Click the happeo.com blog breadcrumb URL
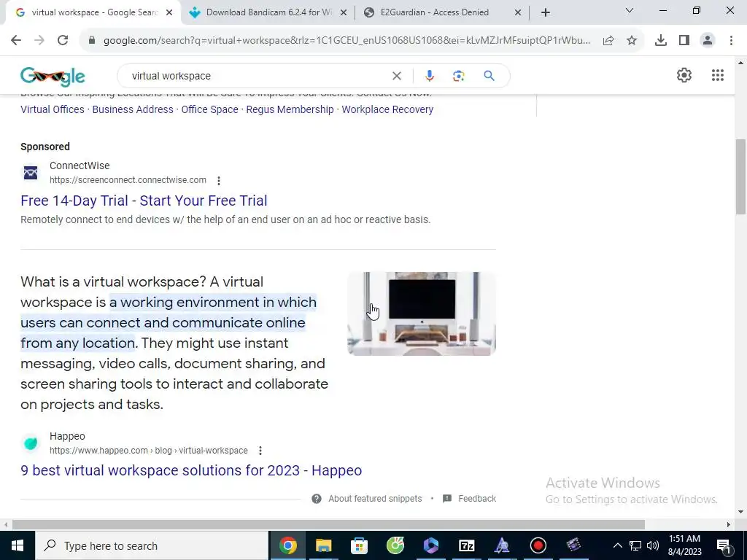The image size is (747, 560). coord(149,451)
